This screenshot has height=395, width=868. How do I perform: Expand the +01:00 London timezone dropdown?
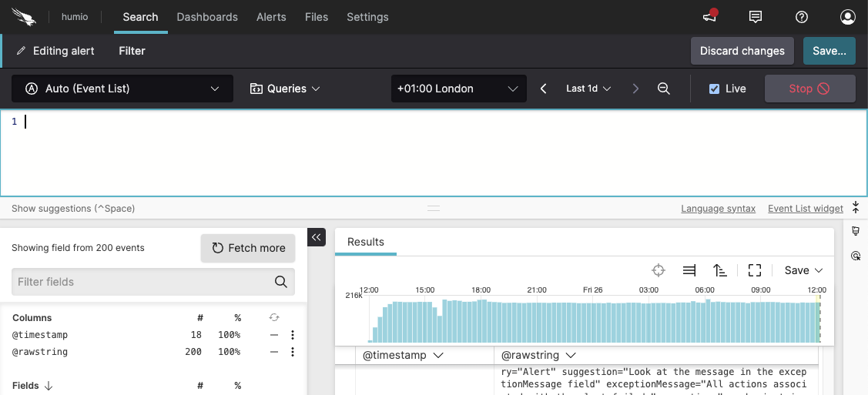tap(458, 89)
